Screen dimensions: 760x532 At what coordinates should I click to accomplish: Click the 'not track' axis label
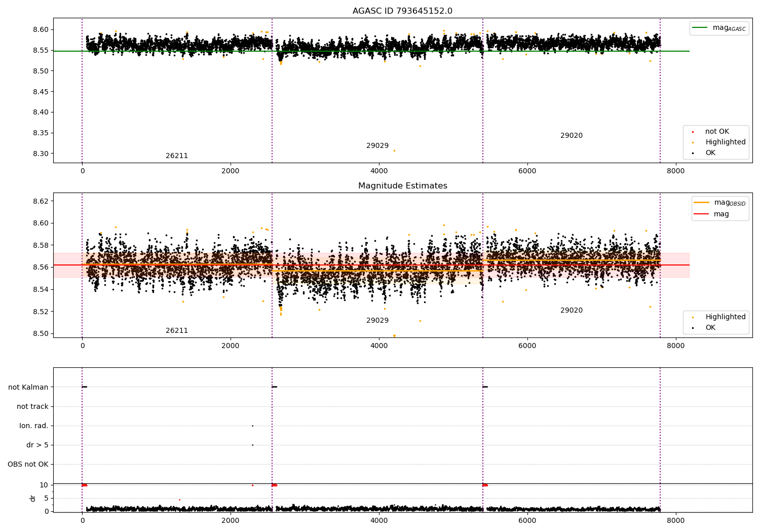(32, 406)
